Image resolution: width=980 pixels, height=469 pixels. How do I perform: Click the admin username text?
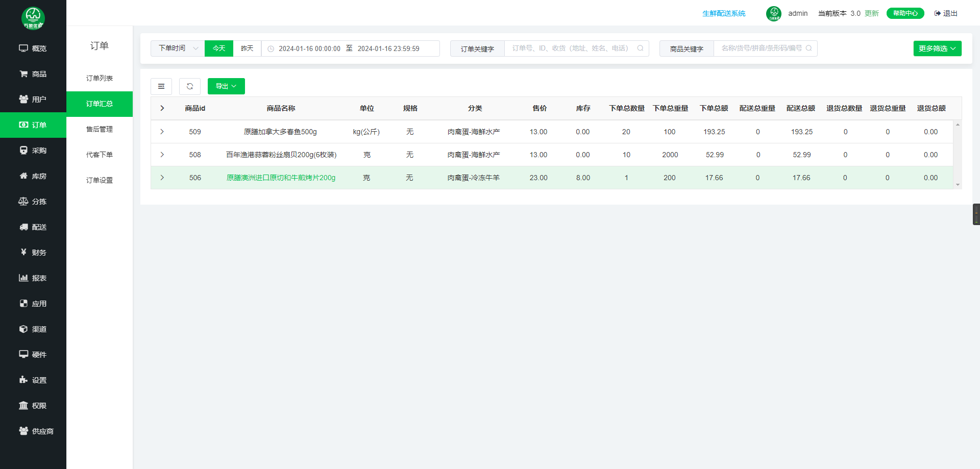click(x=798, y=13)
